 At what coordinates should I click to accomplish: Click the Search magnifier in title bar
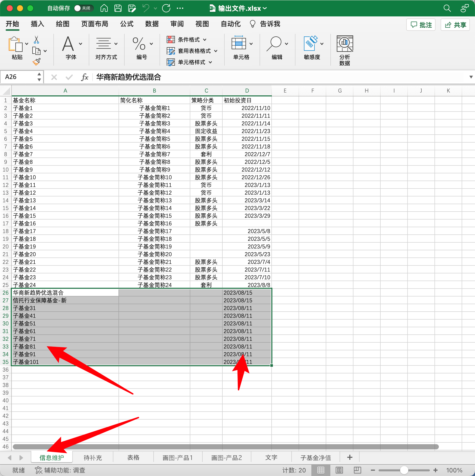pyautogui.click(x=447, y=8)
